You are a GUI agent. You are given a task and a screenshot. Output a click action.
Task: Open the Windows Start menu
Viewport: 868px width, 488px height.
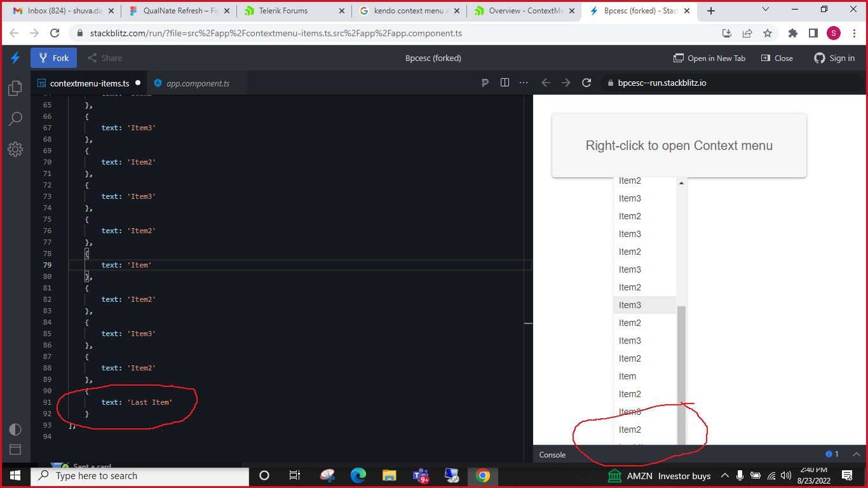[15, 475]
